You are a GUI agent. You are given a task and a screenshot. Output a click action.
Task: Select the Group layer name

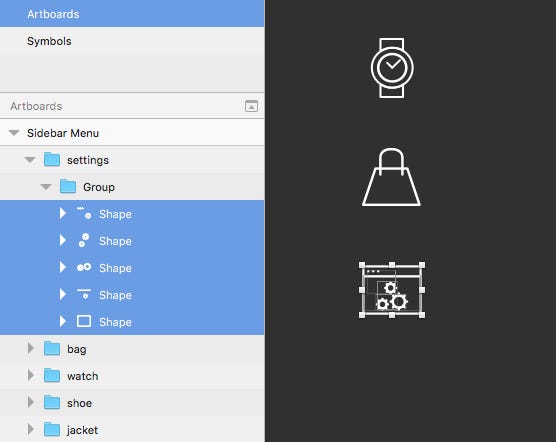[99, 187]
